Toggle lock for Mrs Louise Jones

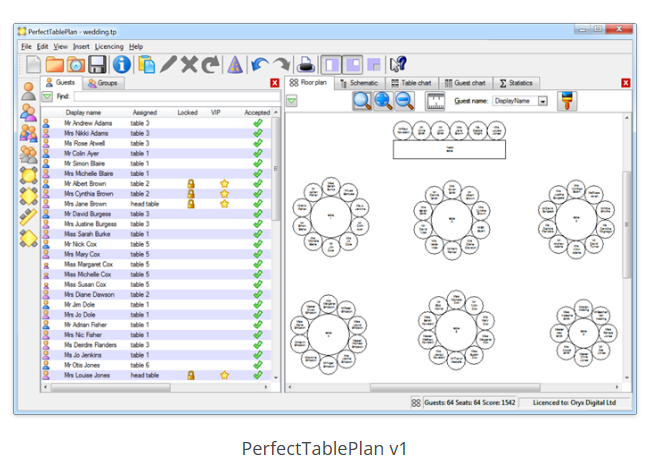(191, 375)
